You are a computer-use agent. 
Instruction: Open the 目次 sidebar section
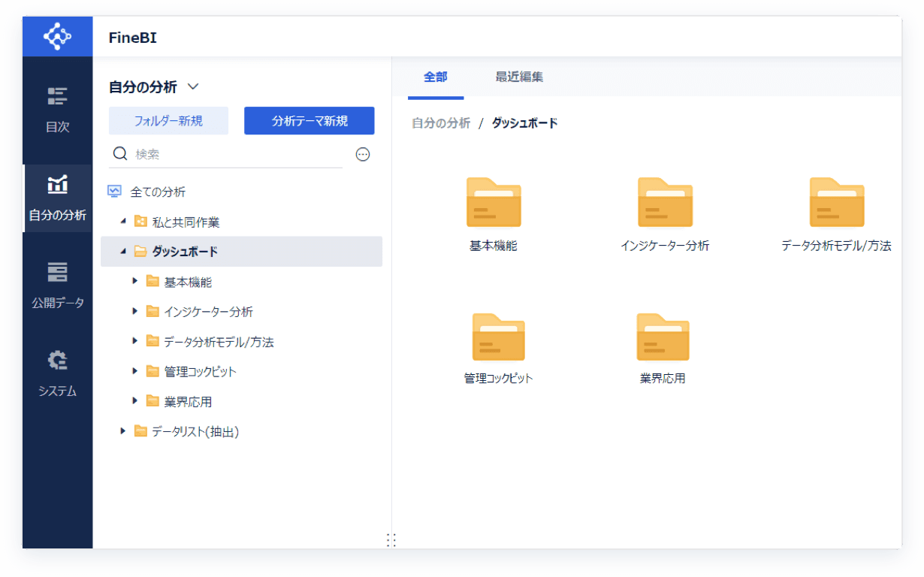(x=57, y=109)
